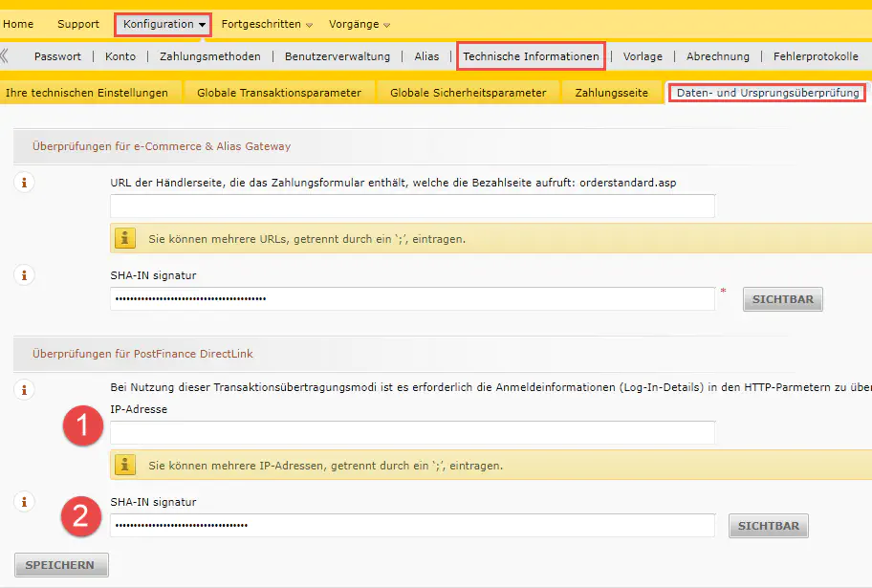
Task: Switch to Globale Sicherheitsparameter tab
Action: tap(469, 93)
